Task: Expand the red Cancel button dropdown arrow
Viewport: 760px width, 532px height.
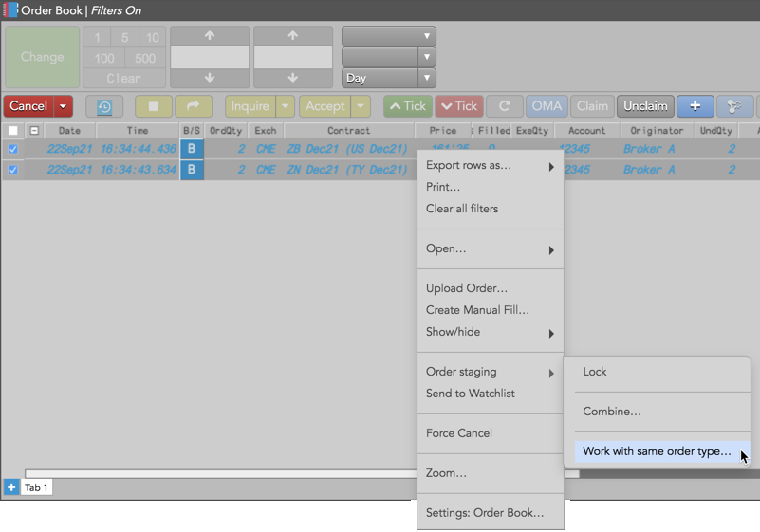Action: [x=64, y=106]
